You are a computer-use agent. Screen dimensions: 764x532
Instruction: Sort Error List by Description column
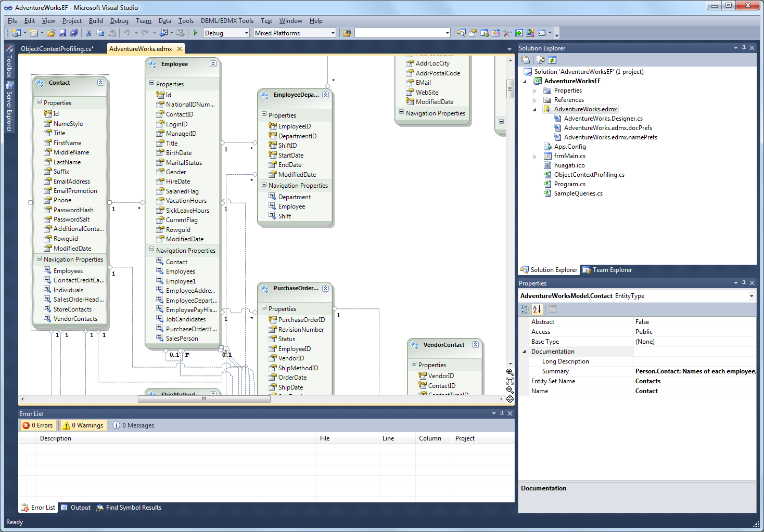point(176,438)
